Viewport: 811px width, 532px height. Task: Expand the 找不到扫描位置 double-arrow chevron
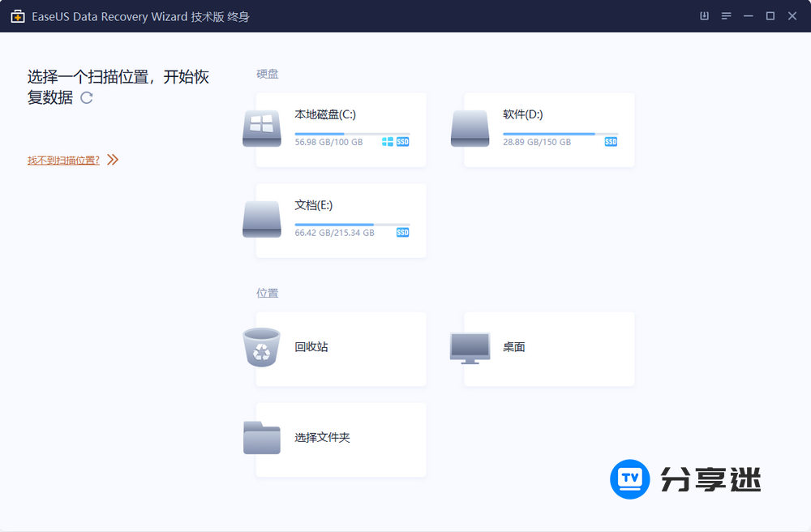coord(113,160)
